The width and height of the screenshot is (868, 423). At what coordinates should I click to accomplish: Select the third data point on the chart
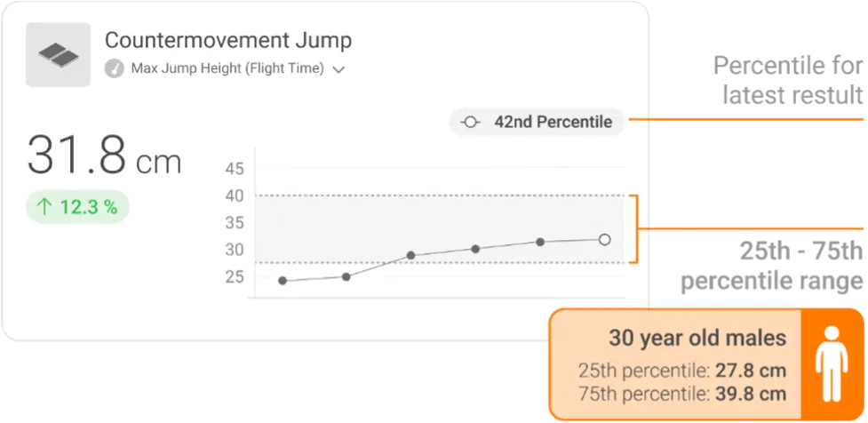click(x=410, y=256)
